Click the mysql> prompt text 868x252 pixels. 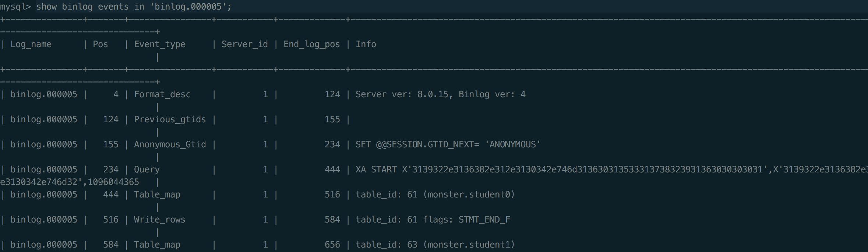[x=15, y=7]
